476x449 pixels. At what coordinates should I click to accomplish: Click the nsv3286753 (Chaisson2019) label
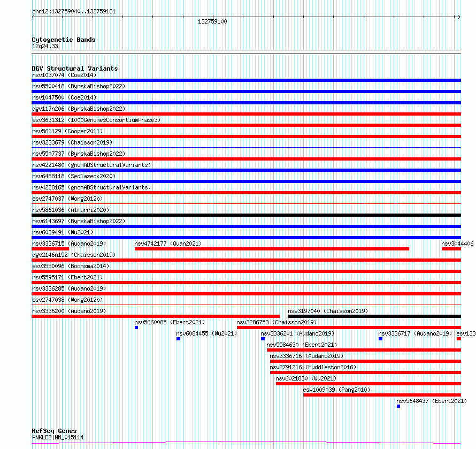(x=277, y=322)
